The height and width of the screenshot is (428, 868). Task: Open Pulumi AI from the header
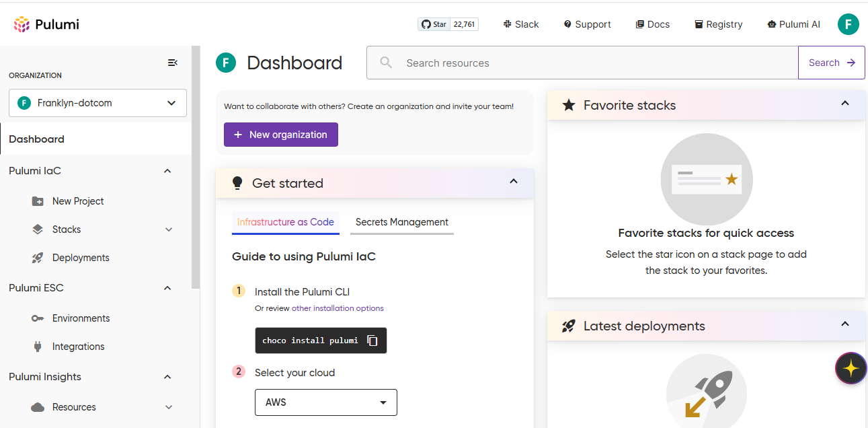click(793, 24)
